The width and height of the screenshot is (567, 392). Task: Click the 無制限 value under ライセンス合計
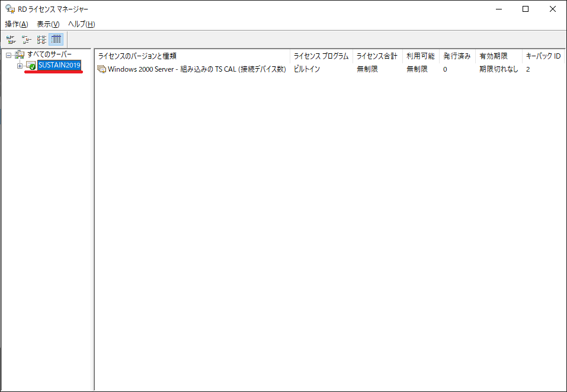tap(367, 69)
